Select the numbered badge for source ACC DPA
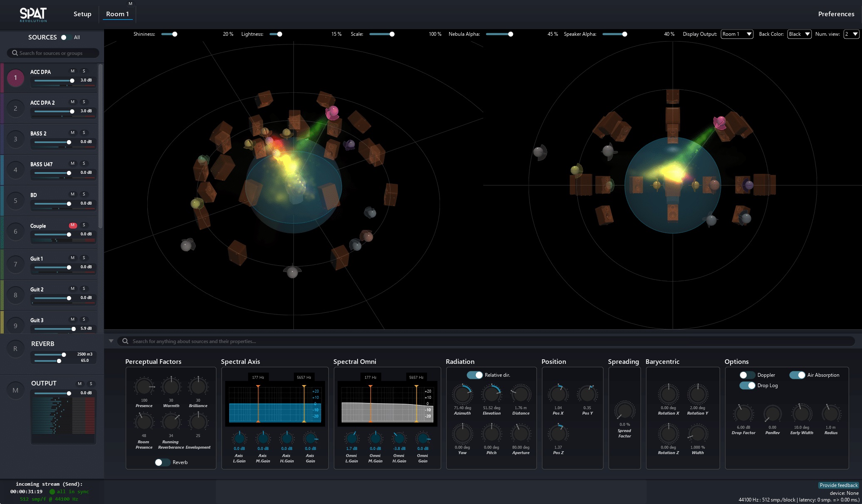Screen dimensions: 862x504 point(15,77)
